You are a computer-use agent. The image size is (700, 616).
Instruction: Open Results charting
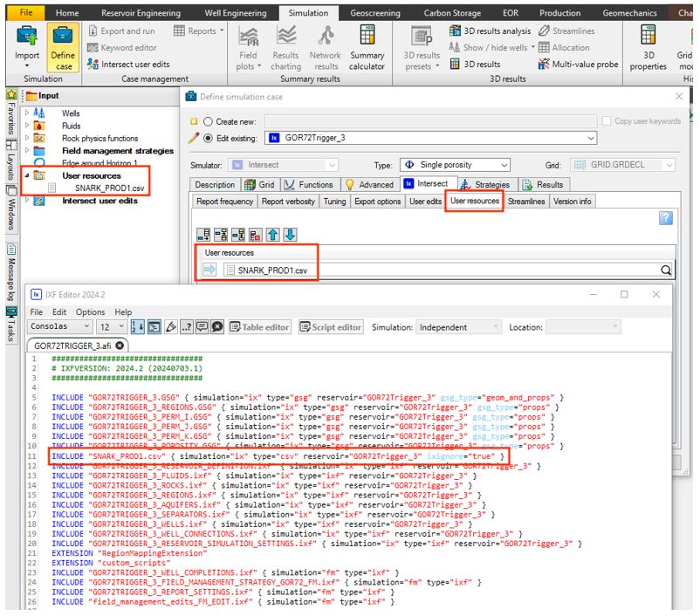(x=285, y=48)
